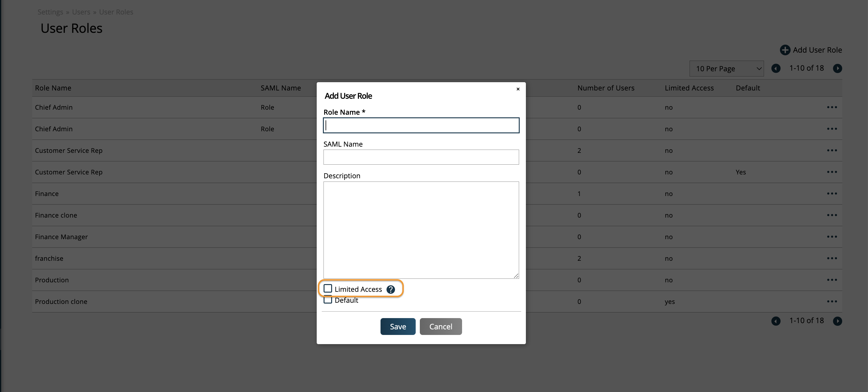Image resolution: width=868 pixels, height=392 pixels.
Task: Navigate to Settings breadcrumb
Action: 50,12
